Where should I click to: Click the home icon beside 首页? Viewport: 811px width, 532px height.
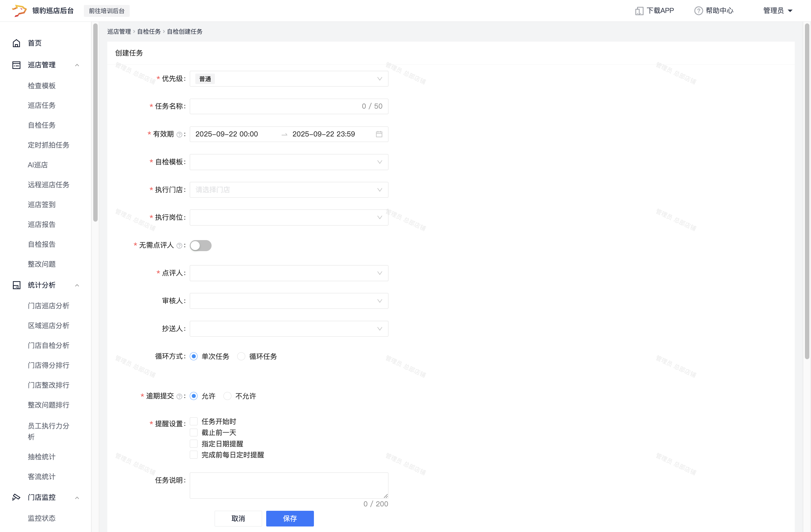[16, 43]
